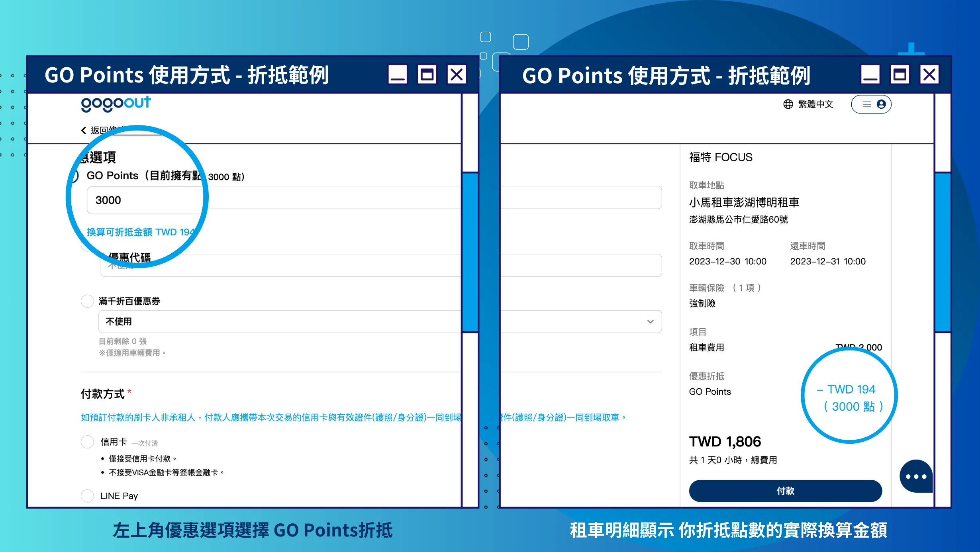Expand the 不使用 coupon dropdown

(280, 321)
